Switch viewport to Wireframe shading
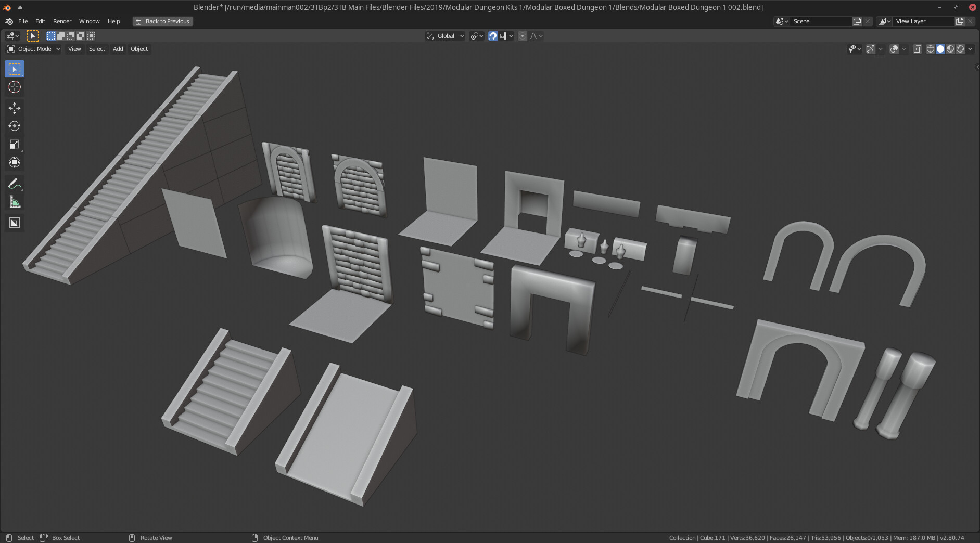This screenshot has height=543, width=980. click(931, 48)
